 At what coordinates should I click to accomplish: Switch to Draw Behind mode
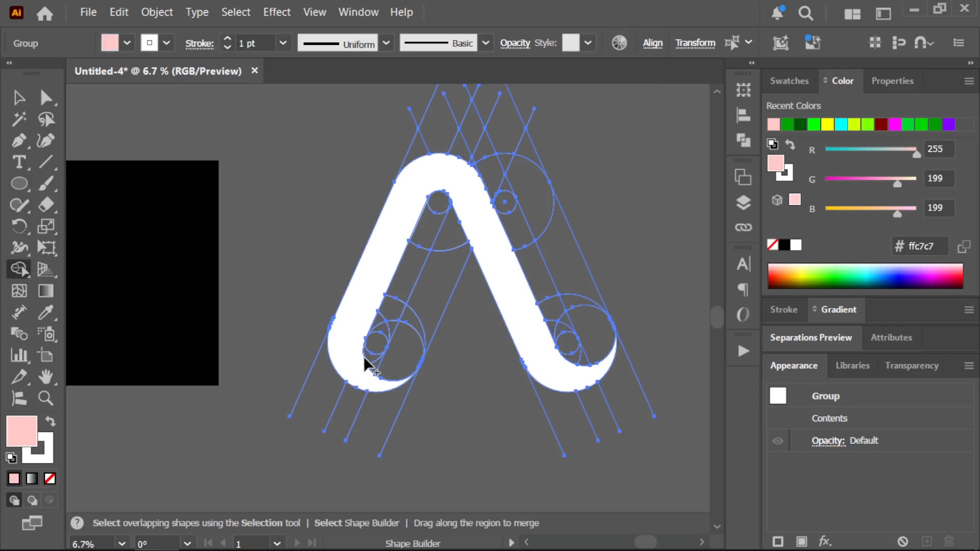(32, 500)
